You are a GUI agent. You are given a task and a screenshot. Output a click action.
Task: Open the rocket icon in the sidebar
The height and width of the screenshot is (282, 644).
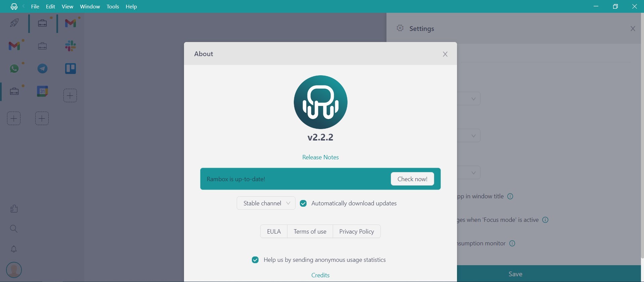click(x=14, y=23)
